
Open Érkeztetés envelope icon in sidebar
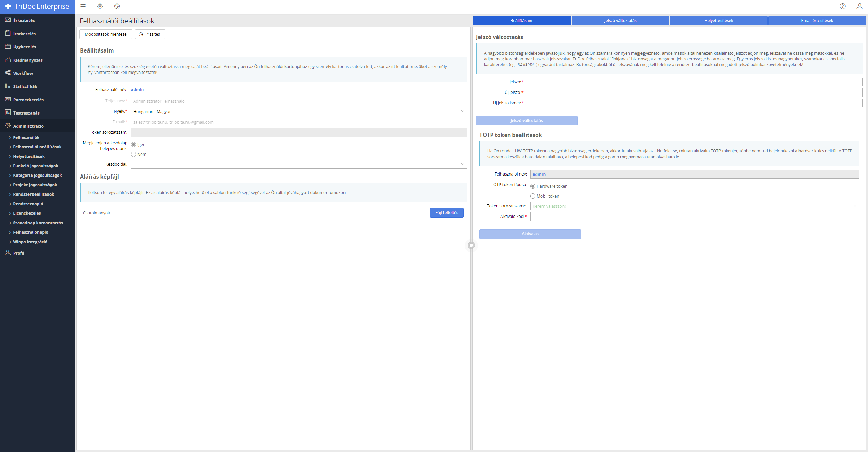tap(8, 20)
